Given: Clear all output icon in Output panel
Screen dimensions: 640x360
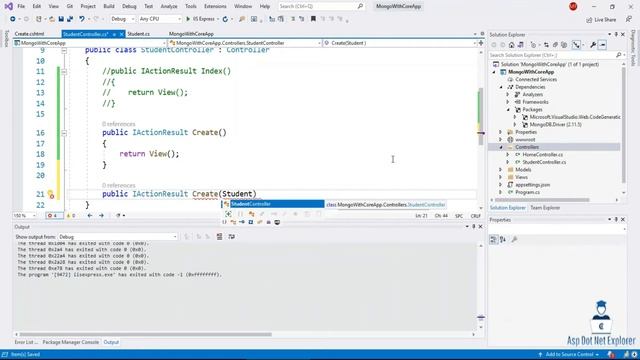Looking at the screenshot, I should [220, 237].
